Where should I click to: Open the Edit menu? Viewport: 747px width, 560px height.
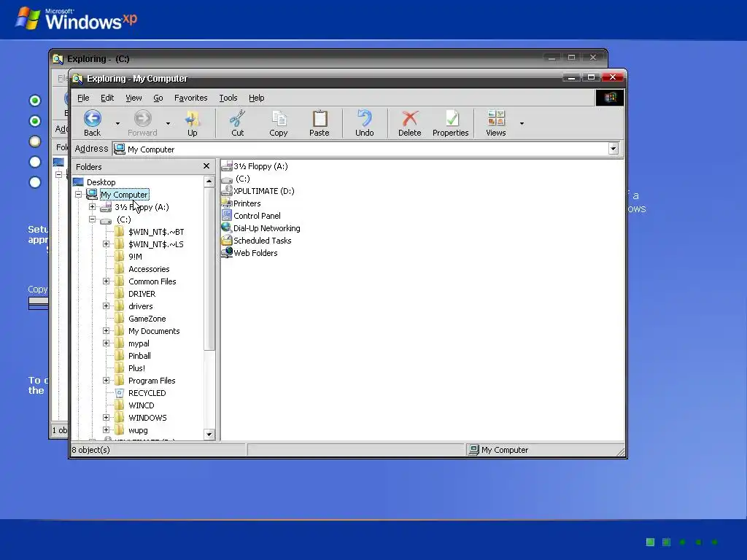point(107,98)
